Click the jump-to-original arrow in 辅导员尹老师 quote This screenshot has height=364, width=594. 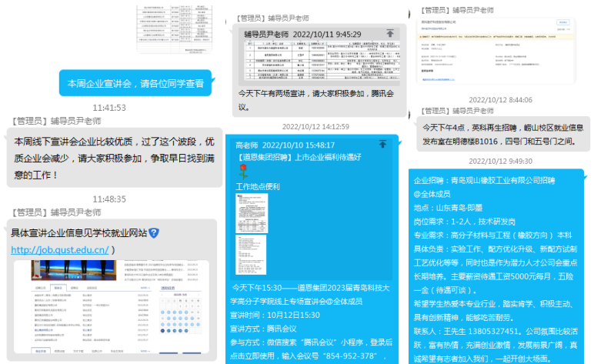[x=390, y=34]
